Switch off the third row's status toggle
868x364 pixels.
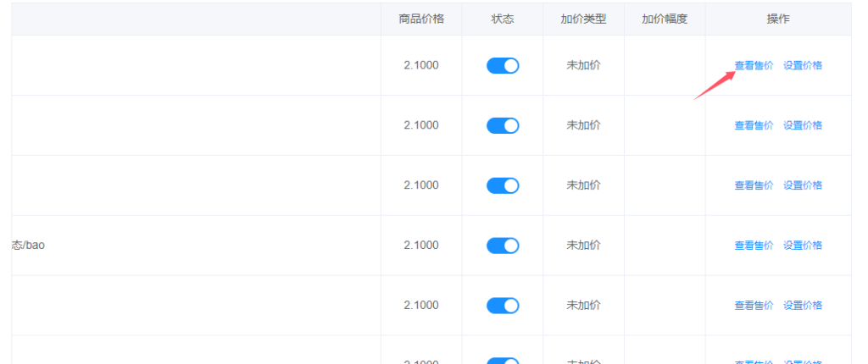pos(503,185)
